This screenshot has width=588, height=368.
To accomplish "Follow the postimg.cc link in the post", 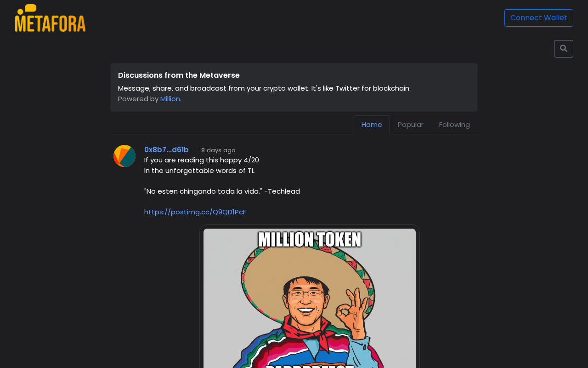I will 195,212.
